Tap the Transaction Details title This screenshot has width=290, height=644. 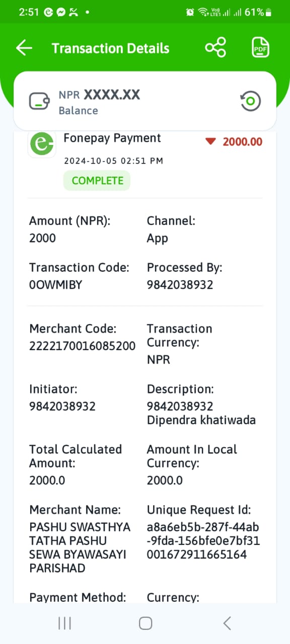(x=110, y=48)
